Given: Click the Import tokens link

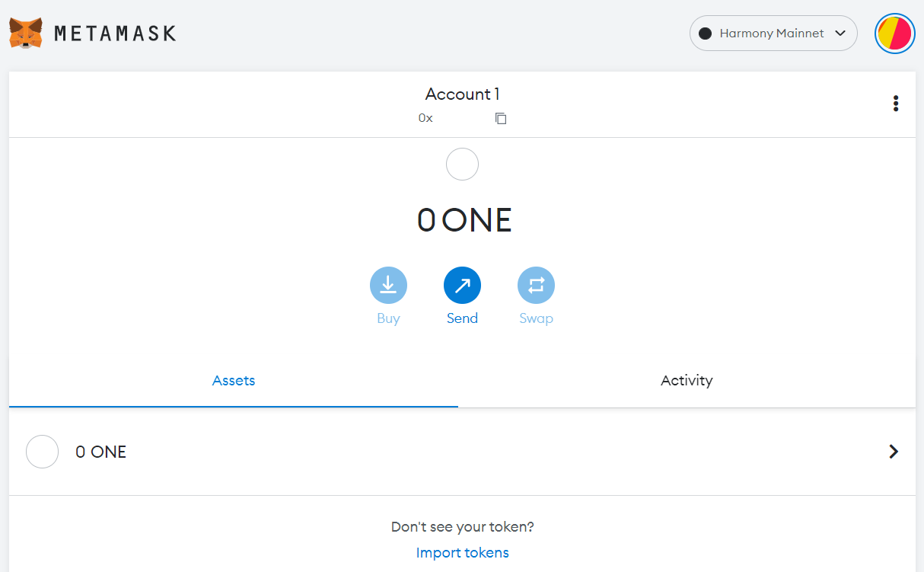Looking at the screenshot, I should click(x=463, y=553).
